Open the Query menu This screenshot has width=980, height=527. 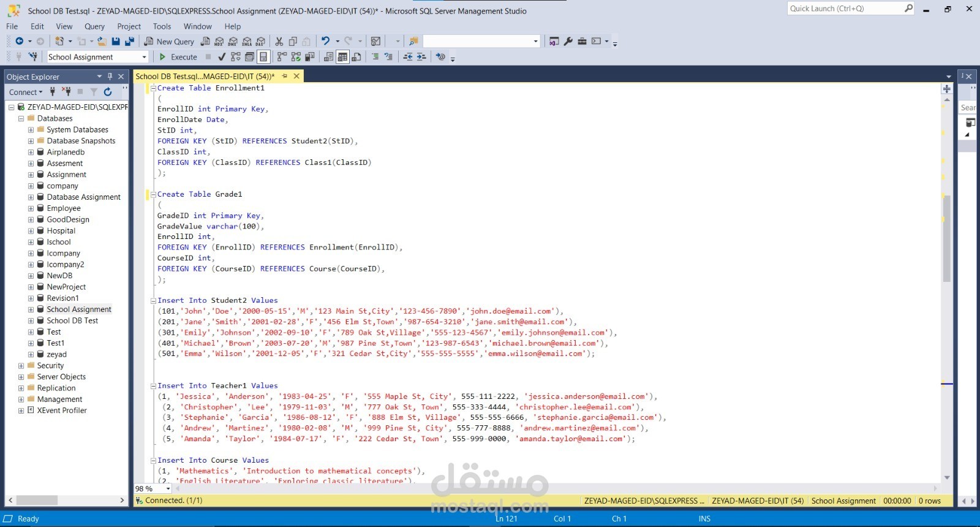pyautogui.click(x=94, y=26)
